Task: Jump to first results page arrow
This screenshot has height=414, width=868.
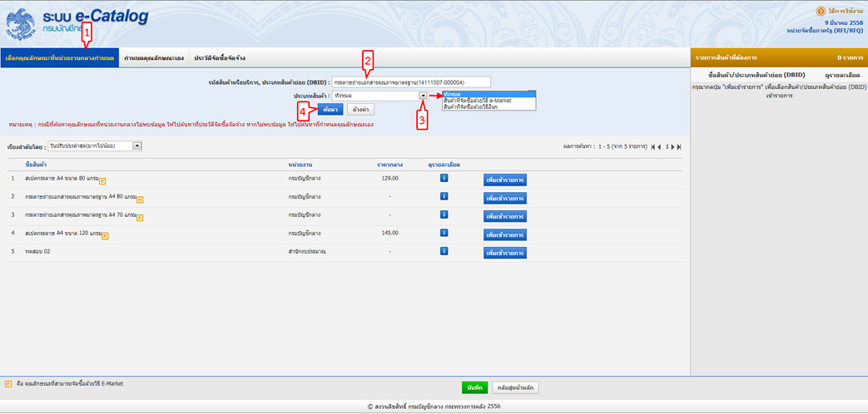Action: pyautogui.click(x=652, y=147)
